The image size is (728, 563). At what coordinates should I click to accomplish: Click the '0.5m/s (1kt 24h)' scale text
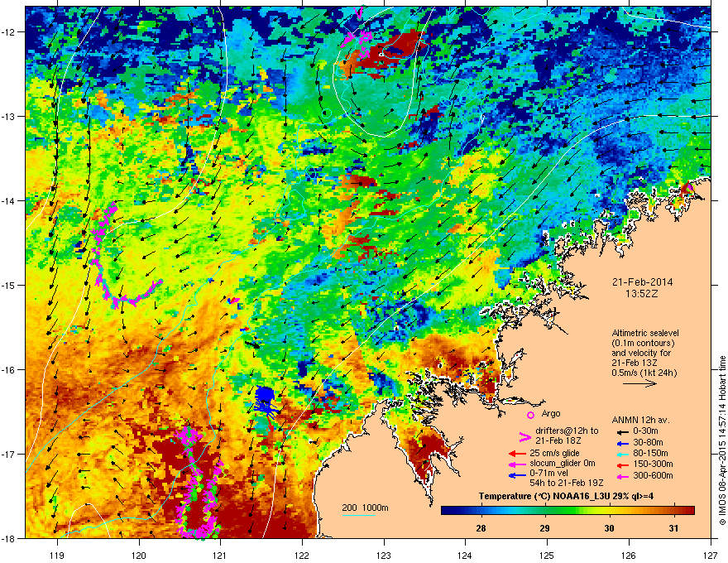[644, 373]
